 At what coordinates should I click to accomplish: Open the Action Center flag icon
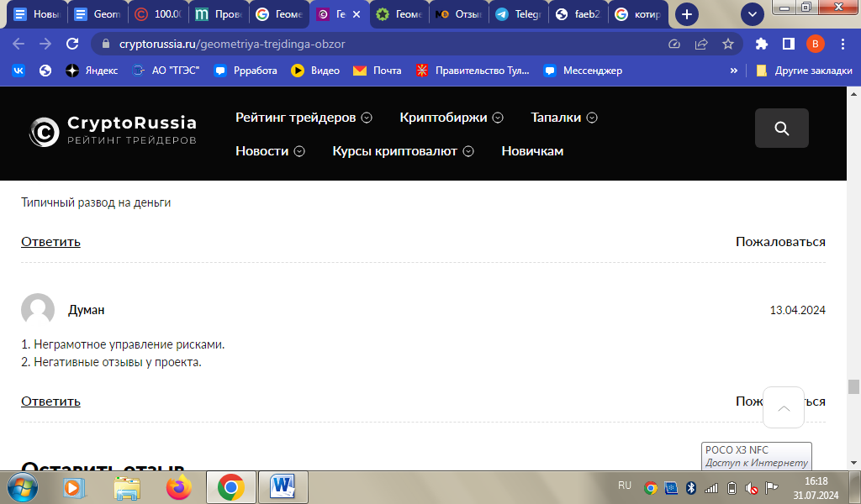[772, 487]
